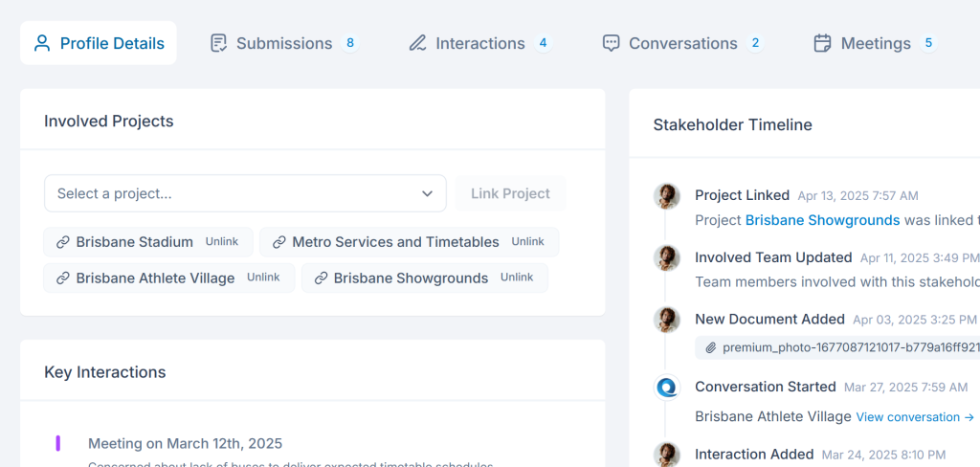Click the Meetings calendar icon
Image resolution: width=980 pixels, height=467 pixels.
(822, 43)
